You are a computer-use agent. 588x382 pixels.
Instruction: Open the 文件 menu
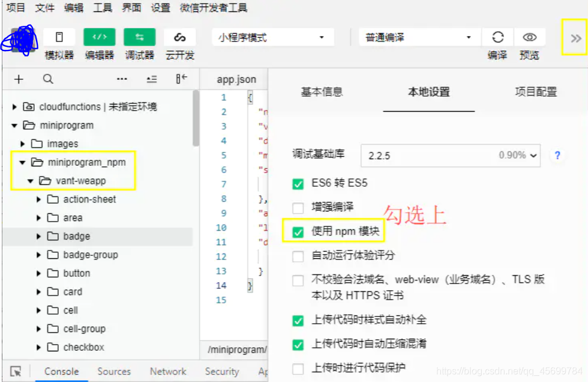tap(44, 7)
